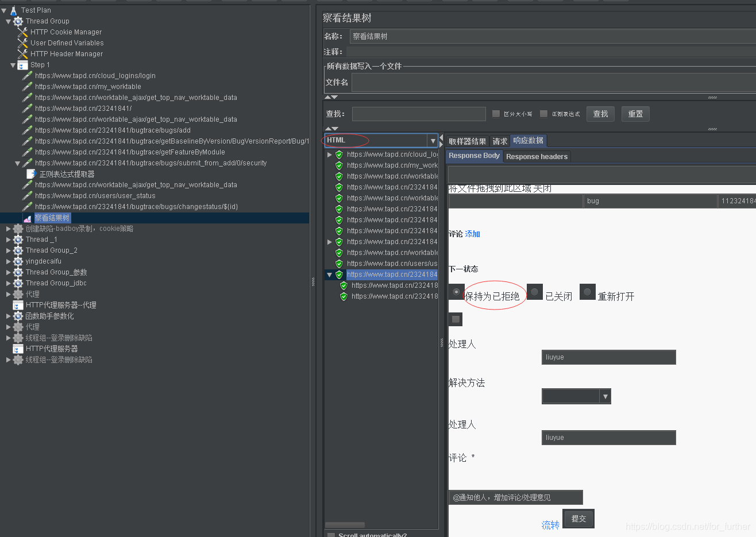Click the @通知他人 comment input field
This screenshot has height=537, width=756.
click(x=515, y=497)
